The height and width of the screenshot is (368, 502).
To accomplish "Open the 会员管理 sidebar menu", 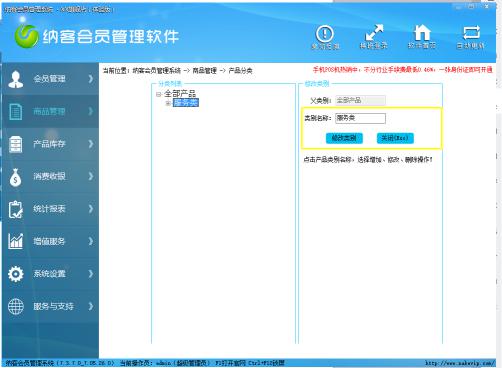I will 50,79.
